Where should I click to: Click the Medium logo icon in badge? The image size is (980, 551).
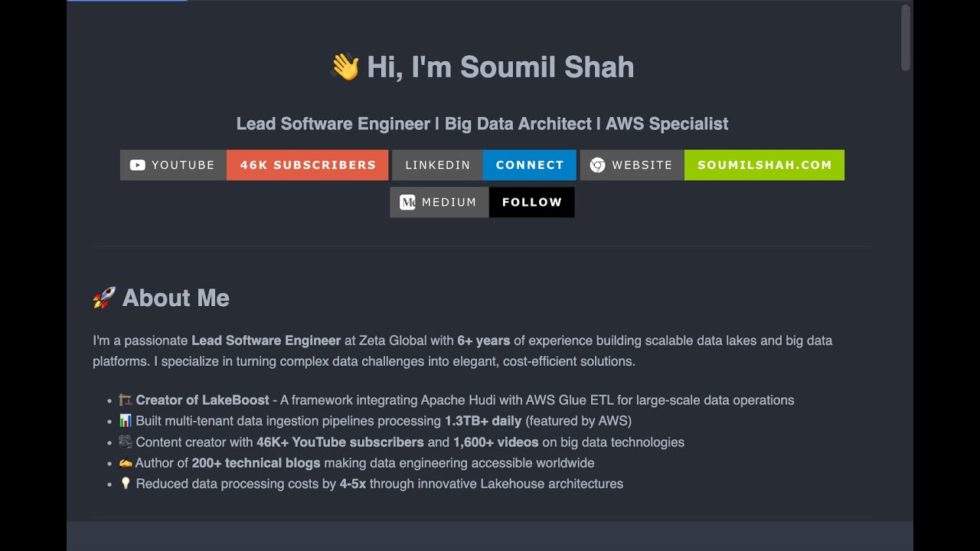pyautogui.click(x=407, y=202)
